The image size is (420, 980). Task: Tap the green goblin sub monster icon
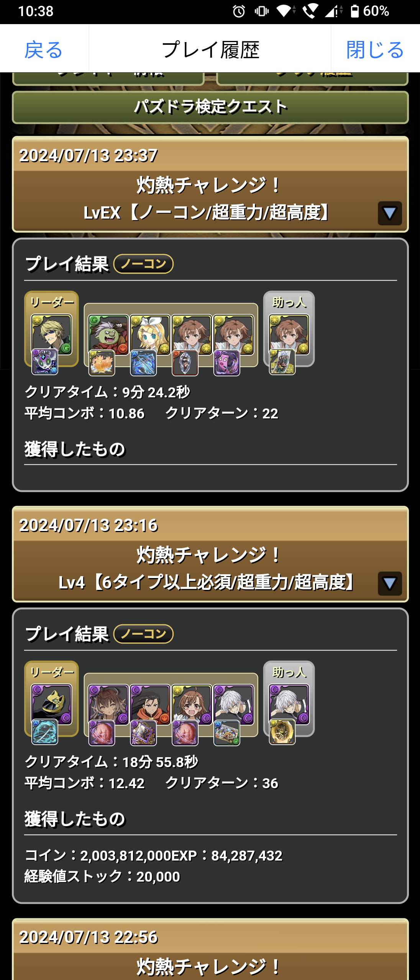108,335
